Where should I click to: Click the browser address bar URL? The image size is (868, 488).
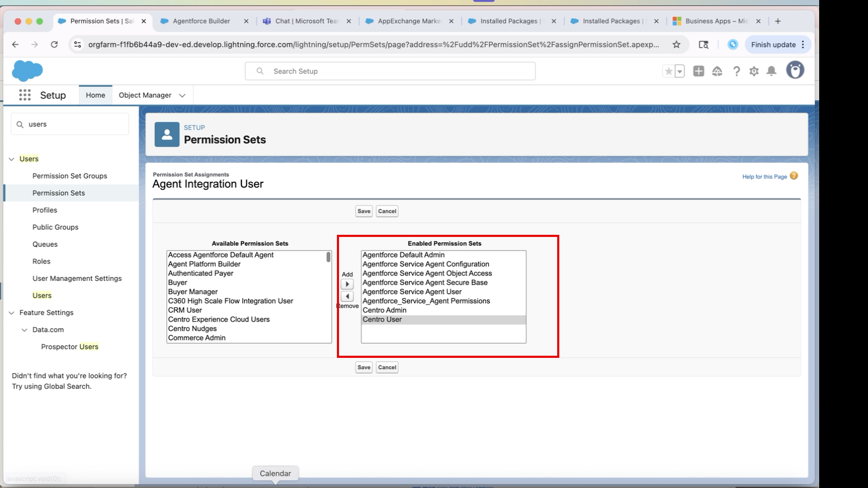pyautogui.click(x=374, y=44)
